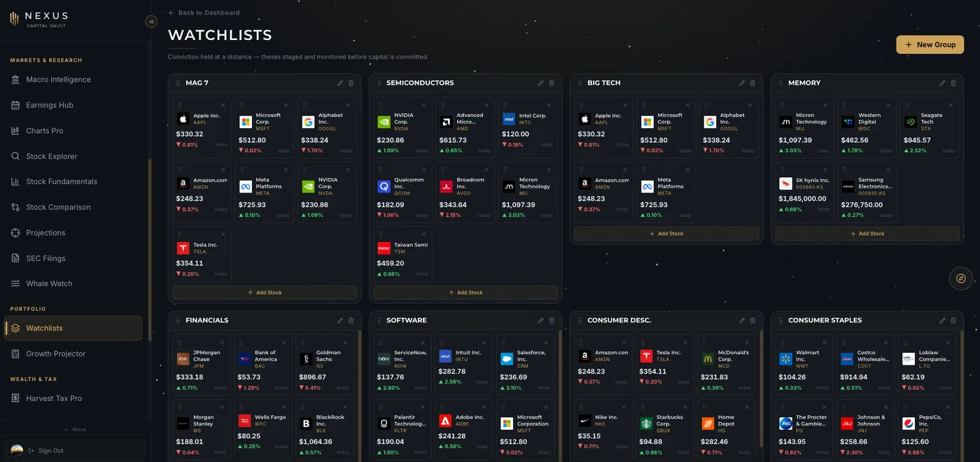Open the Palantir Technologies stock card
This screenshot has width=980, height=462.
pyautogui.click(x=403, y=430)
